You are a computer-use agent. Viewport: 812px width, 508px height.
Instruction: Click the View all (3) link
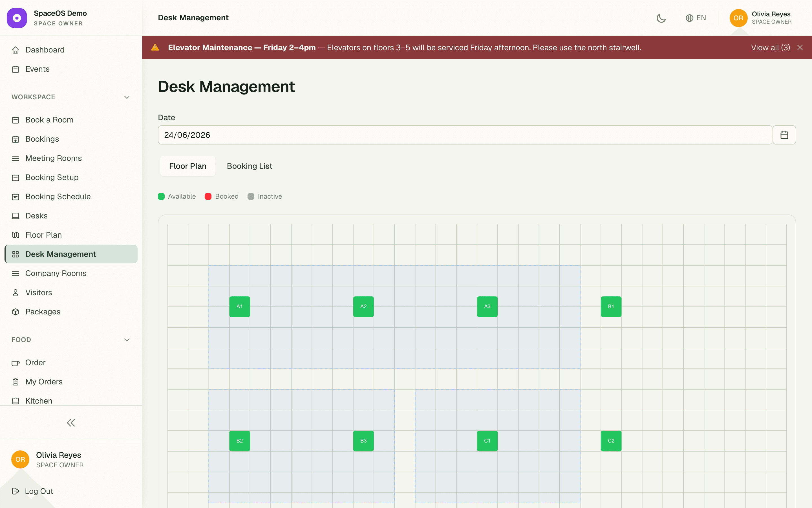[x=770, y=48]
